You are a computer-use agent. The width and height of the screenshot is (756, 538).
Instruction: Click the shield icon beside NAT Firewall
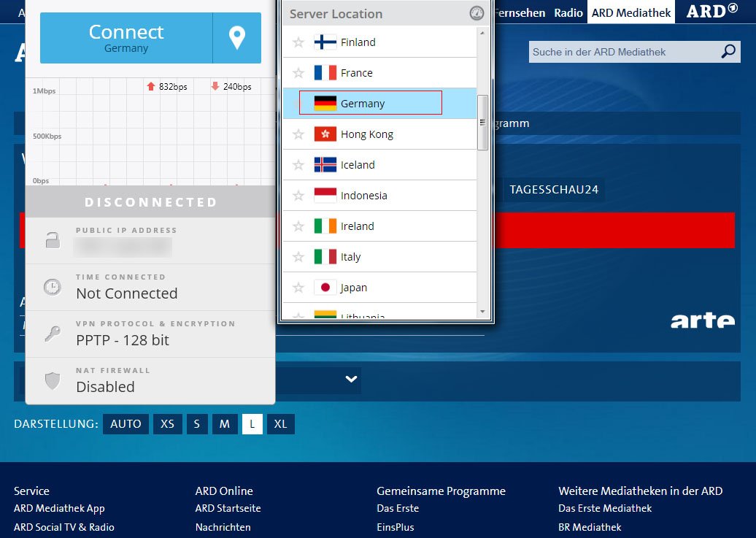(53, 380)
